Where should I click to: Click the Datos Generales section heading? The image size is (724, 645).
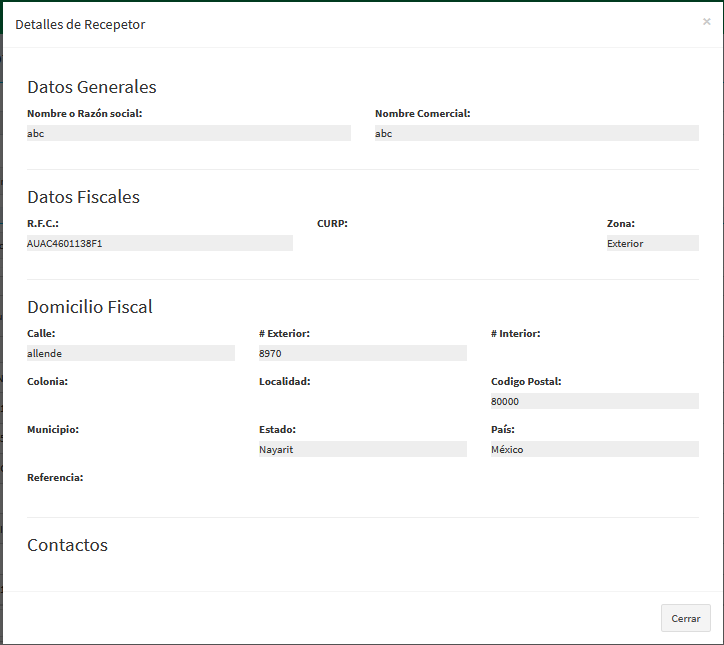[92, 87]
